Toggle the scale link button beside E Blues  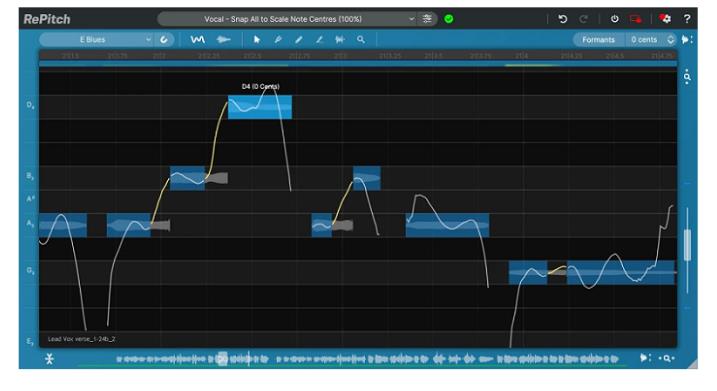tap(164, 40)
